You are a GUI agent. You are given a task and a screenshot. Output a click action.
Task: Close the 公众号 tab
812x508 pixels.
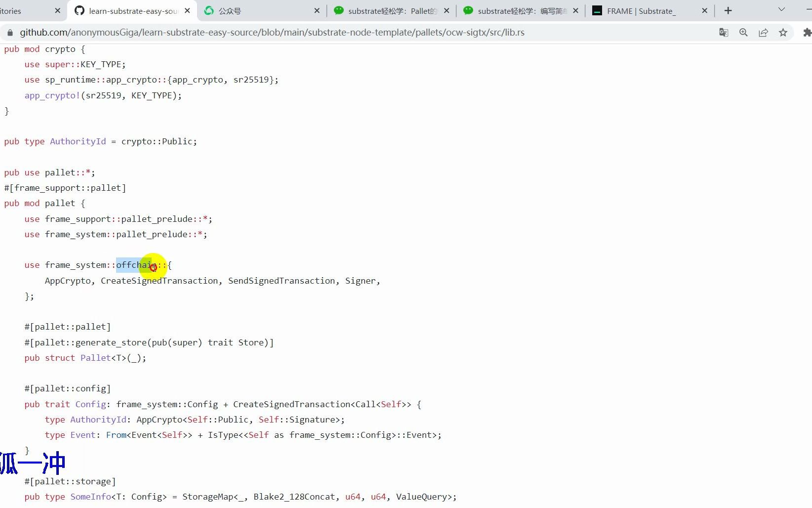click(x=317, y=10)
